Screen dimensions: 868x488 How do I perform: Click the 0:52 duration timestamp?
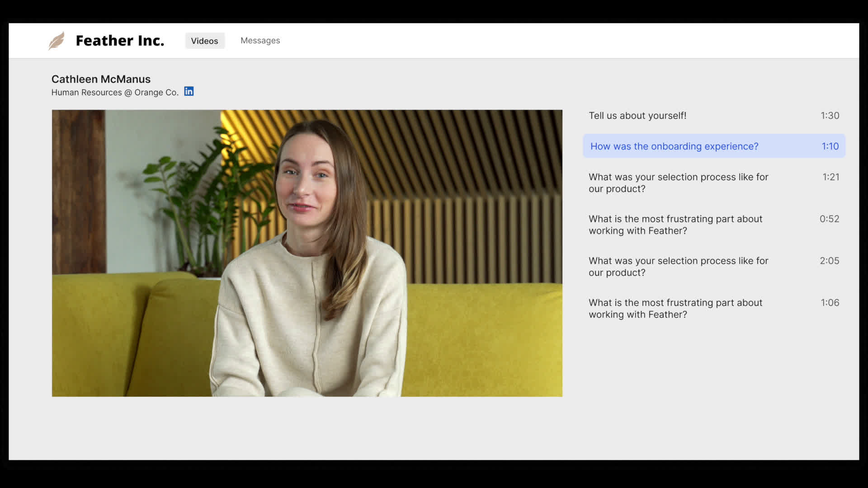829,219
